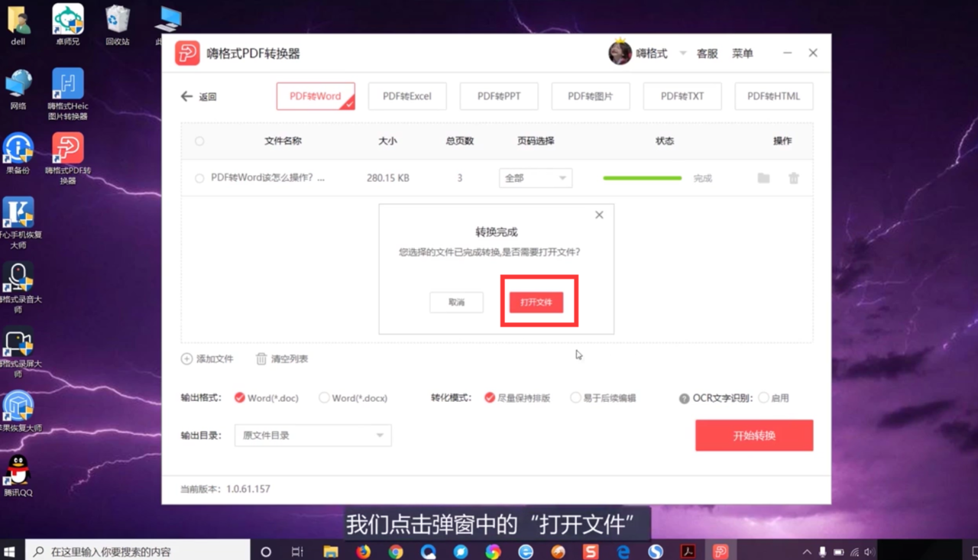
Task: Select Word(*.doc) output format
Action: pyautogui.click(x=240, y=398)
